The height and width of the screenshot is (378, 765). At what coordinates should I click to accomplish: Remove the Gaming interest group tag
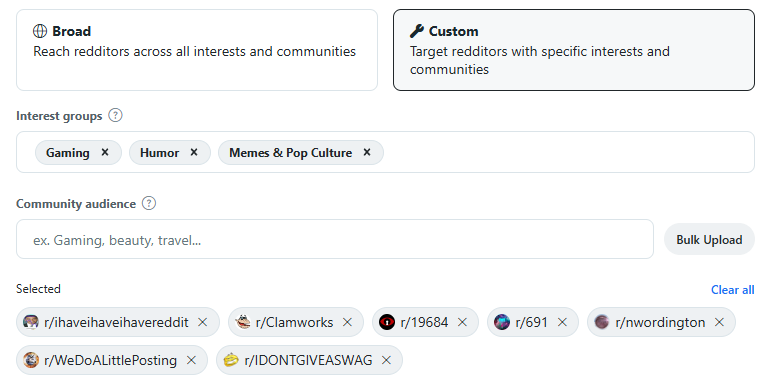[x=105, y=152]
